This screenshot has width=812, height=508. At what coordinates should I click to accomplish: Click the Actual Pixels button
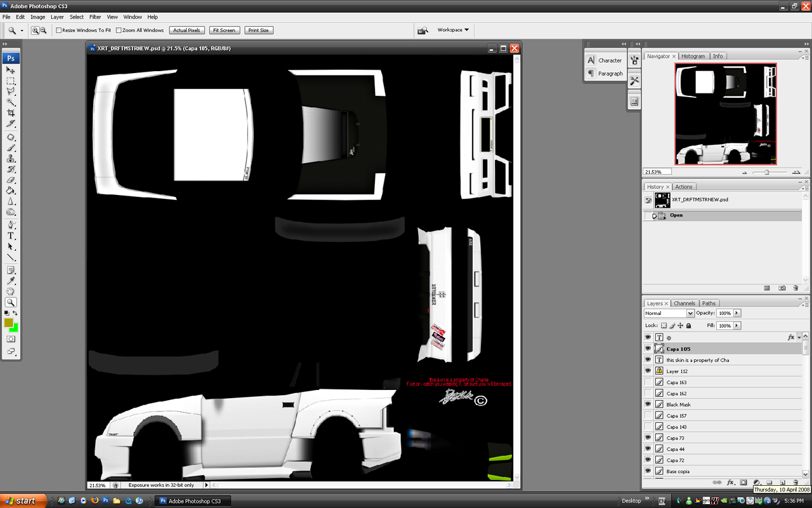[187, 30]
